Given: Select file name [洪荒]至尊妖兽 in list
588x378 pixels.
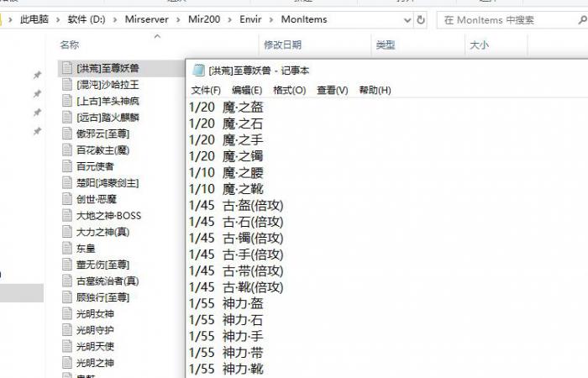Looking at the screenshot, I should (x=108, y=68).
